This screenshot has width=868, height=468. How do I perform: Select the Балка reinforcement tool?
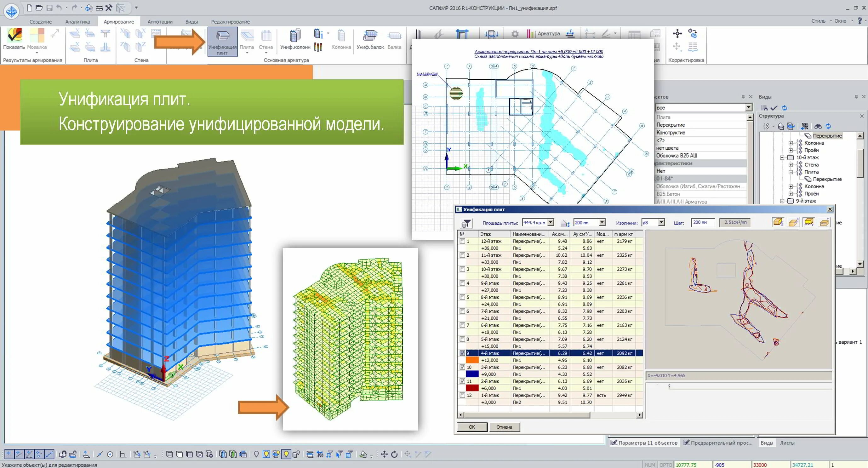click(394, 40)
